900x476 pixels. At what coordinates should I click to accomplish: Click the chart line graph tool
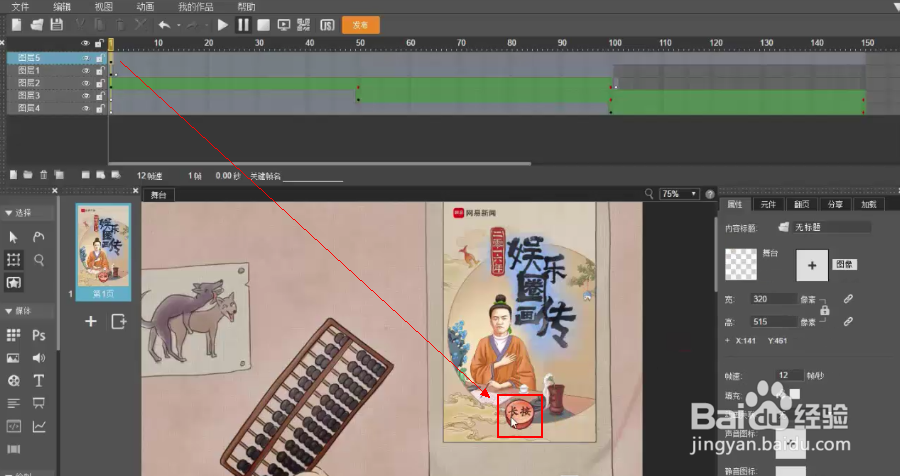coord(39,427)
